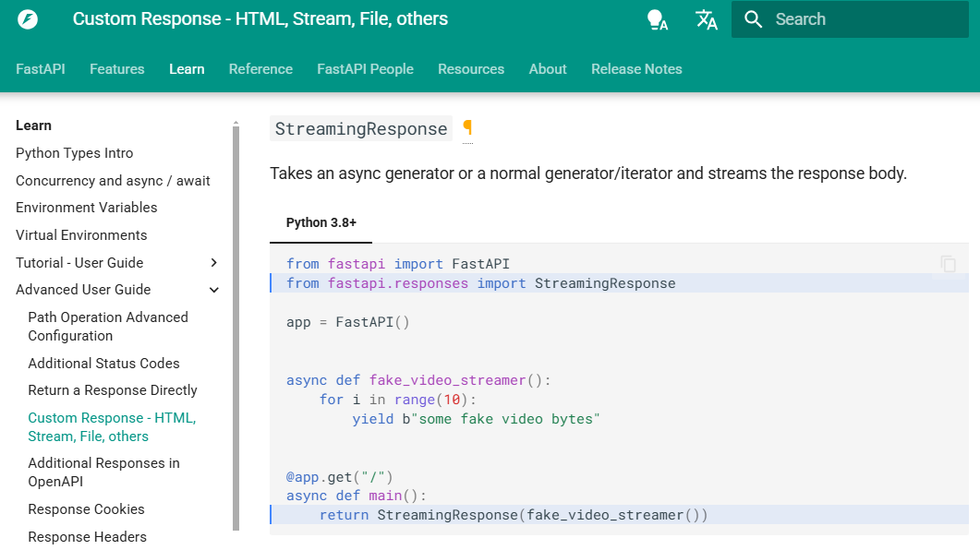This screenshot has width=980, height=550.
Task: Click the 'async def main()' line
Action: (357, 496)
